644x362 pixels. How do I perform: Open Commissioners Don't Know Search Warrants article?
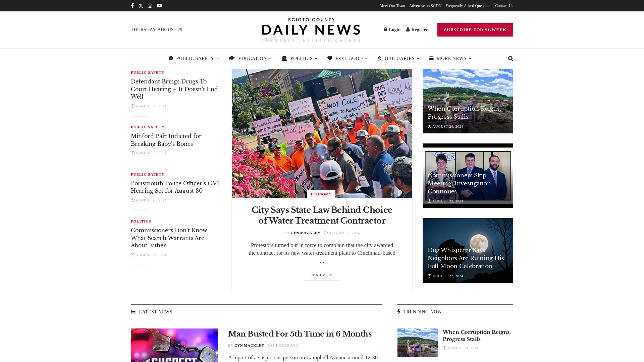pyautogui.click(x=169, y=238)
